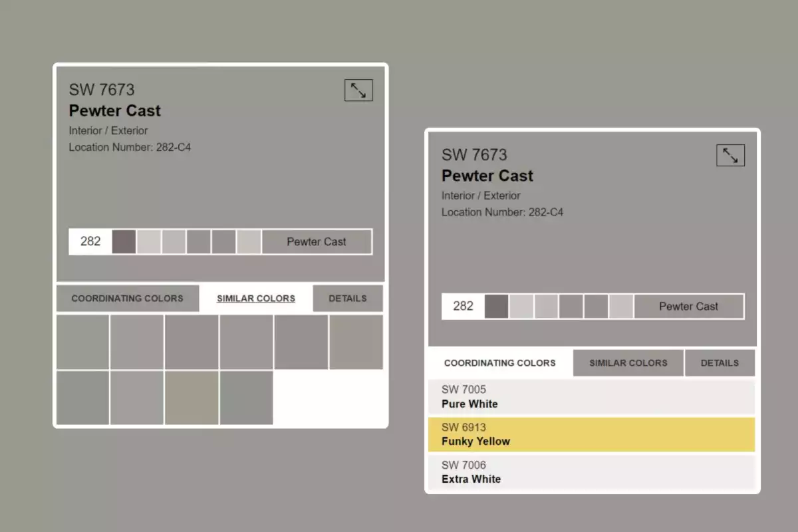This screenshot has width=798, height=532.
Task: Click the Pewter Cast strip label in left card
Action: click(x=317, y=241)
